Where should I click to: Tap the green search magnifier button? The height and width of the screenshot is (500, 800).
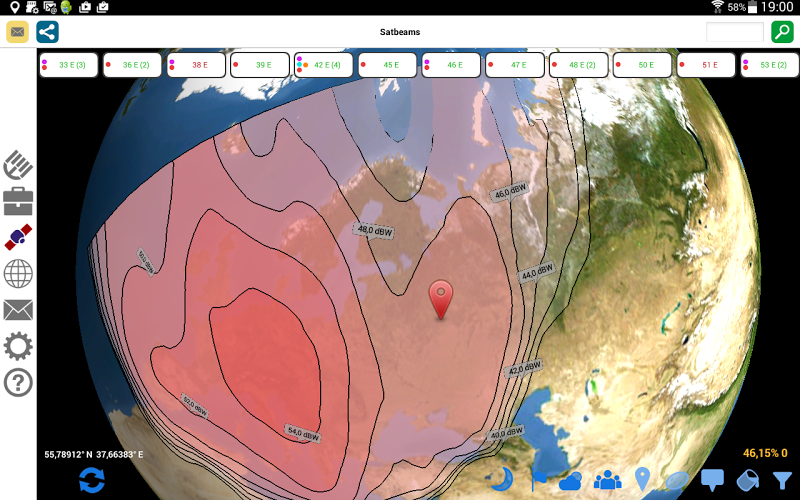[x=782, y=32]
